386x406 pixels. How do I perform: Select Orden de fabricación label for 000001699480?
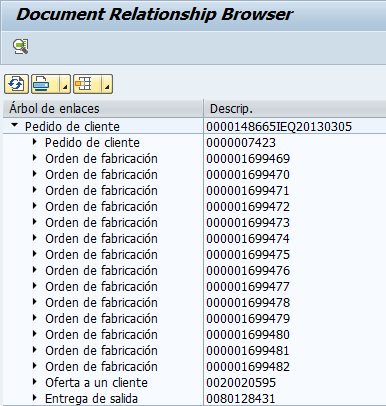pyautogui.click(x=101, y=335)
